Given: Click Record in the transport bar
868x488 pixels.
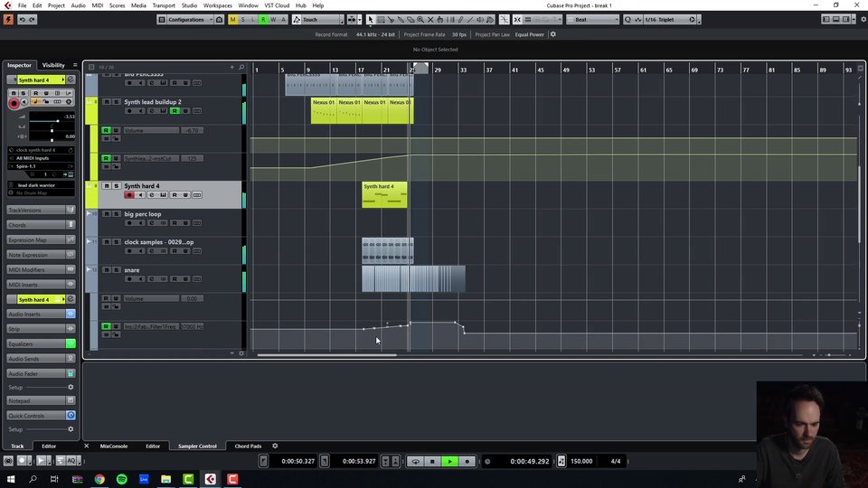Looking at the screenshot, I should click(x=467, y=461).
